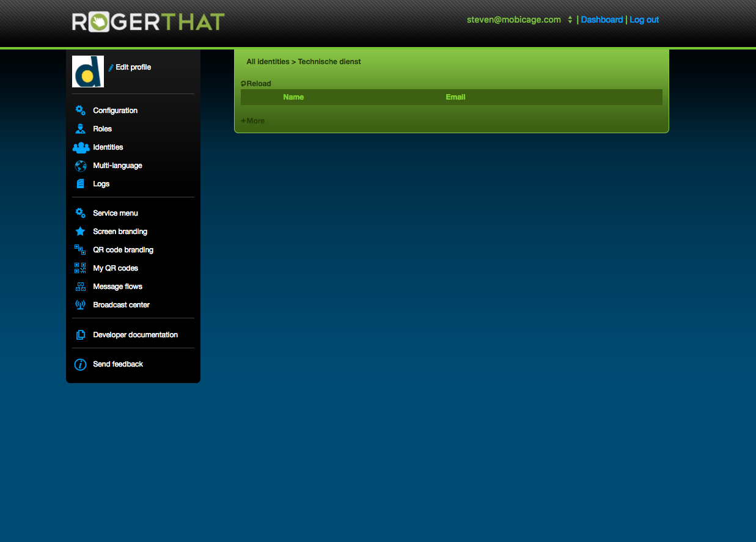Click the My QR codes icon
The height and width of the screenshot is (542, 756).
click(x=80, y=268)
